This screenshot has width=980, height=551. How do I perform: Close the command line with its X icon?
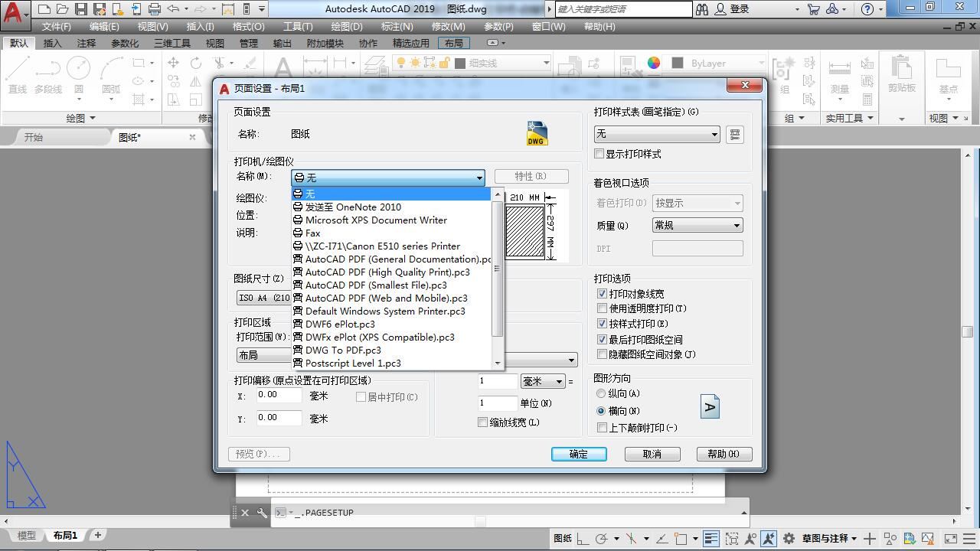click(x=245, y=513)
